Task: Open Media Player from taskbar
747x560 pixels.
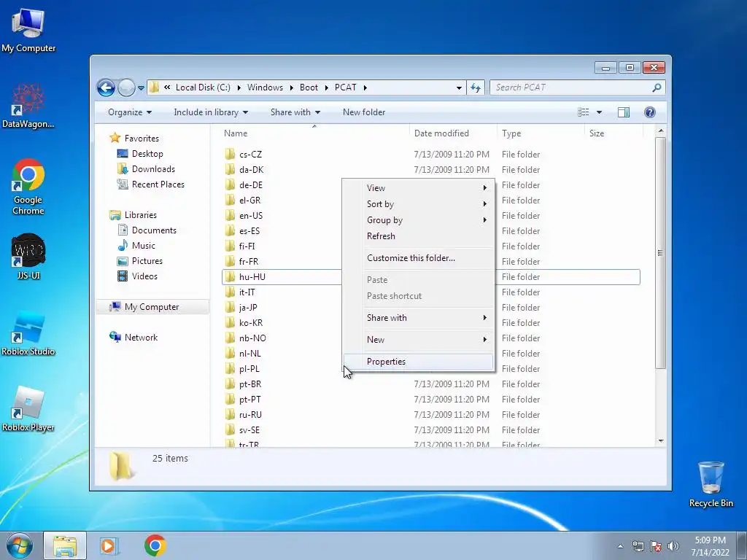Action: 109,545
